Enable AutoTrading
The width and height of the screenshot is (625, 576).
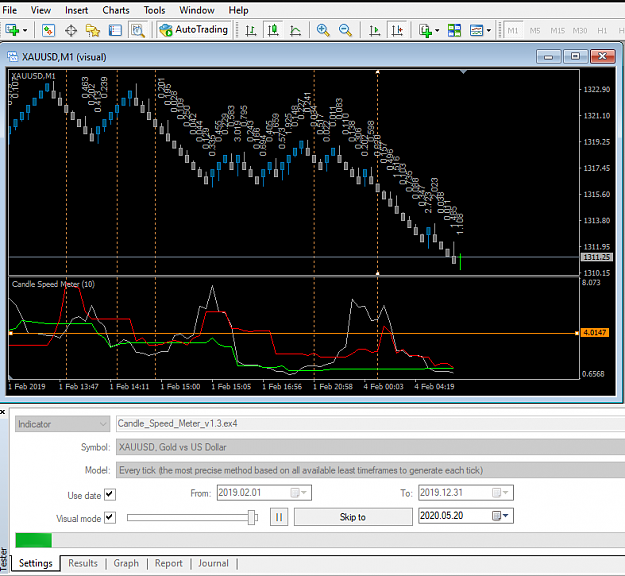pyautogui.click(x=194, y=30)
